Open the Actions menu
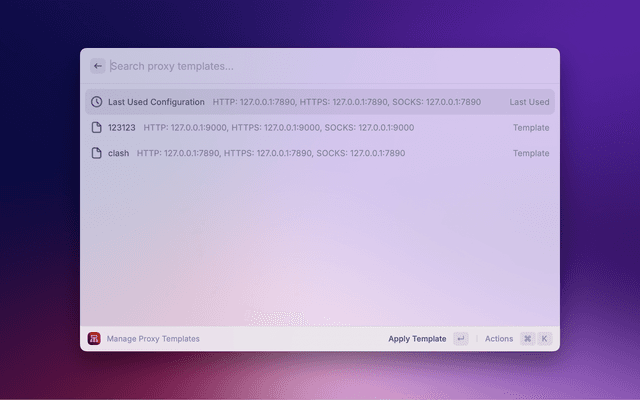 click(x=498, y=339)
